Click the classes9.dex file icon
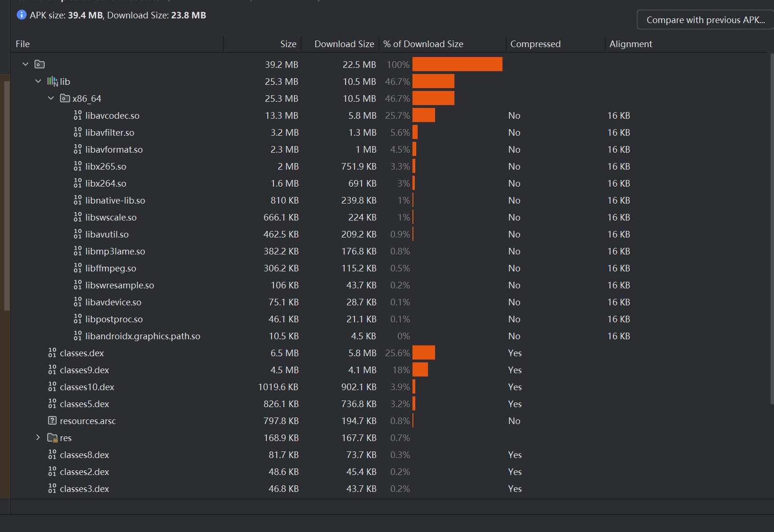Image resolution: width=774 pixels, height=532 pixels. click(51, 370)
